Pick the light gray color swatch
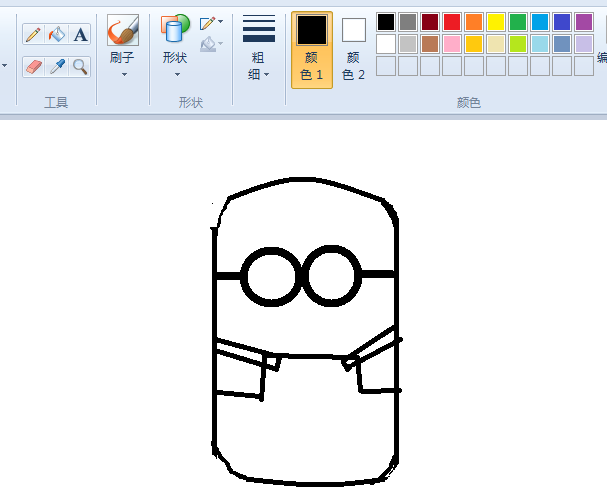Image resolution: width=607 pixels, height=499 pixels. (408, 44)
